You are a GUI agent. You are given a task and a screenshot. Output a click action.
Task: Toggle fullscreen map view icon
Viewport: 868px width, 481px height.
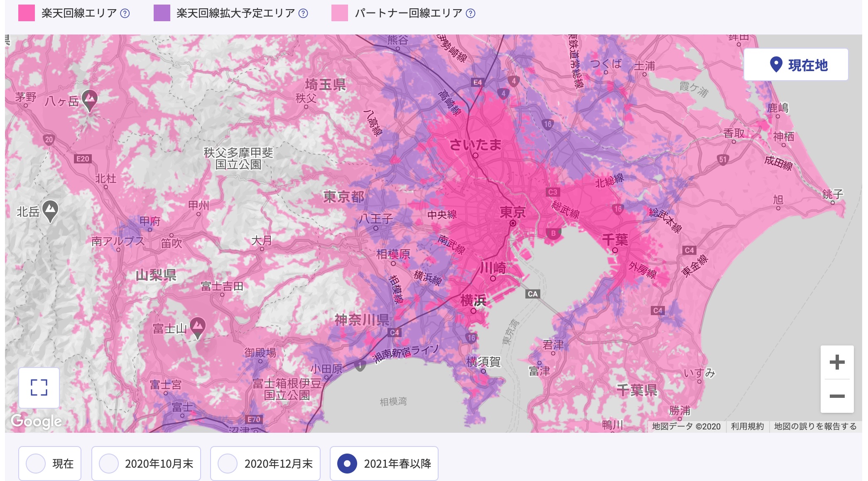tap(39, 387)
